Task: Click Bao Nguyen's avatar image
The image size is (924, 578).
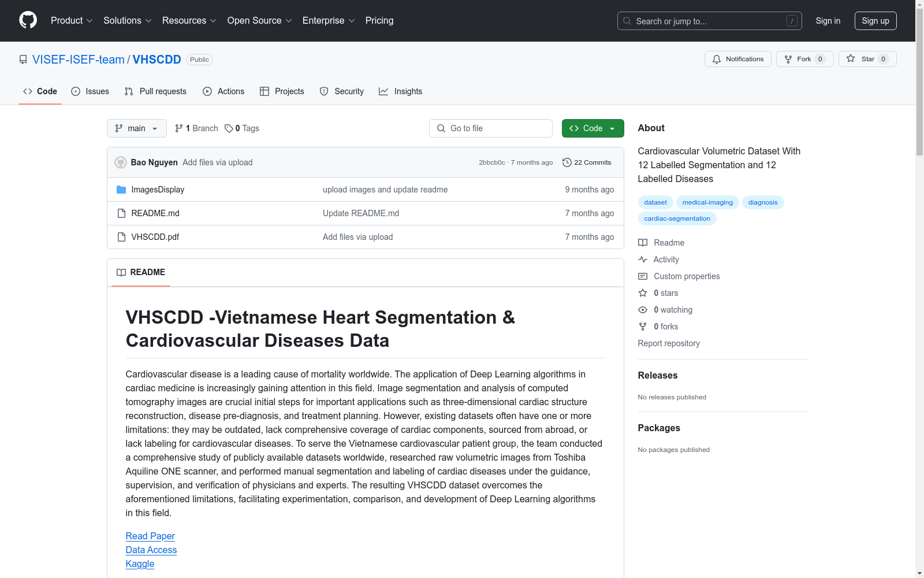Action: (x=121, y=162)
